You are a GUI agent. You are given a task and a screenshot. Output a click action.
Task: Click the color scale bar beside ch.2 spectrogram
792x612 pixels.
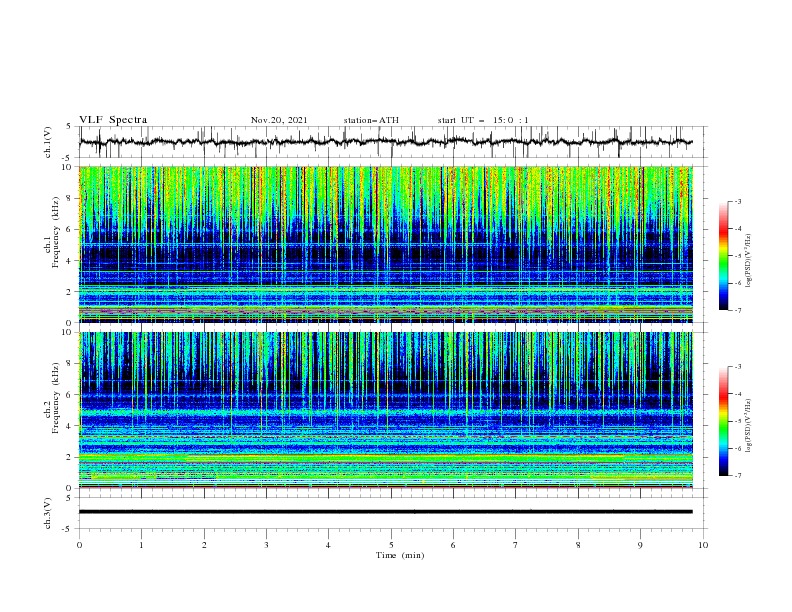click(x=723, y=421)
